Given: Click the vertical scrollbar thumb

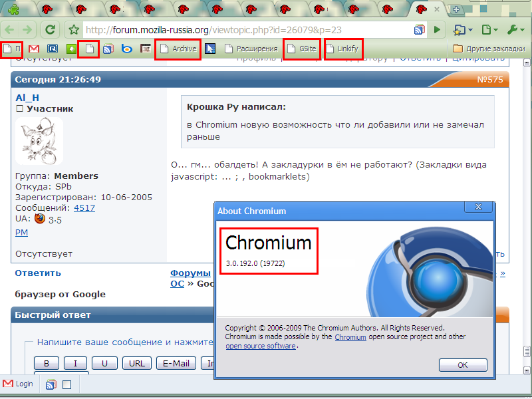Looking at the screenshot, I should 527,352.
